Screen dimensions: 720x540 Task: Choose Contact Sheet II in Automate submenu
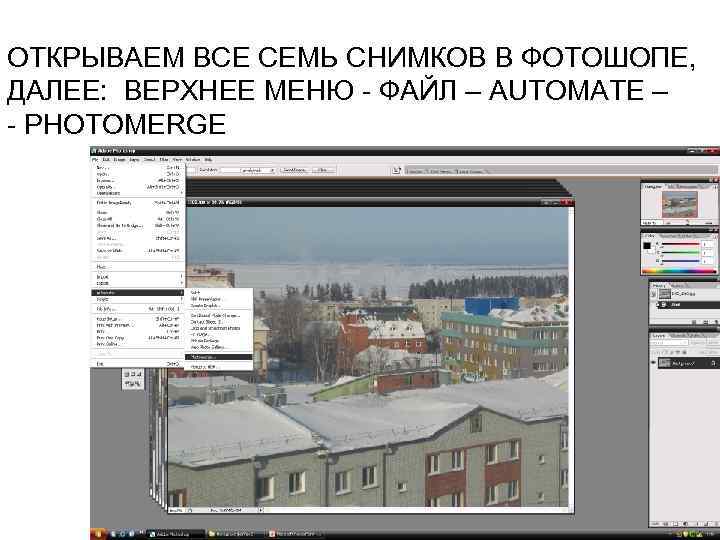click(x=219, y=322)
